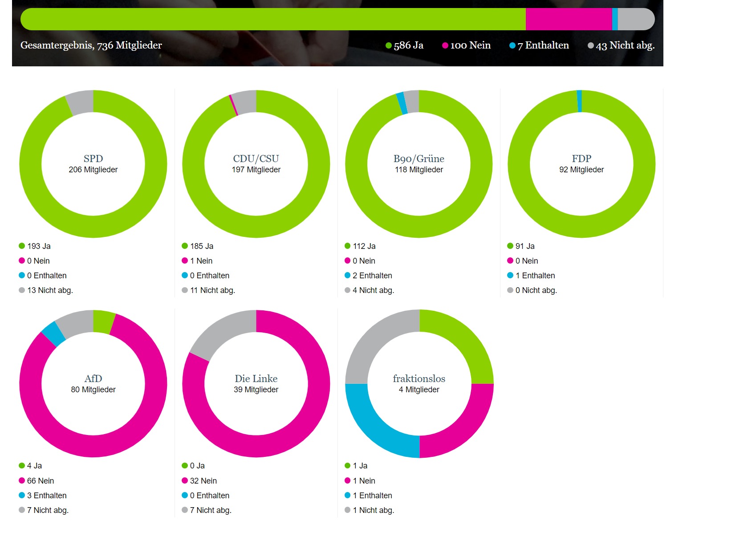Click the 2 Enthalten legend entry under B90/Grüne

(372, 276)
